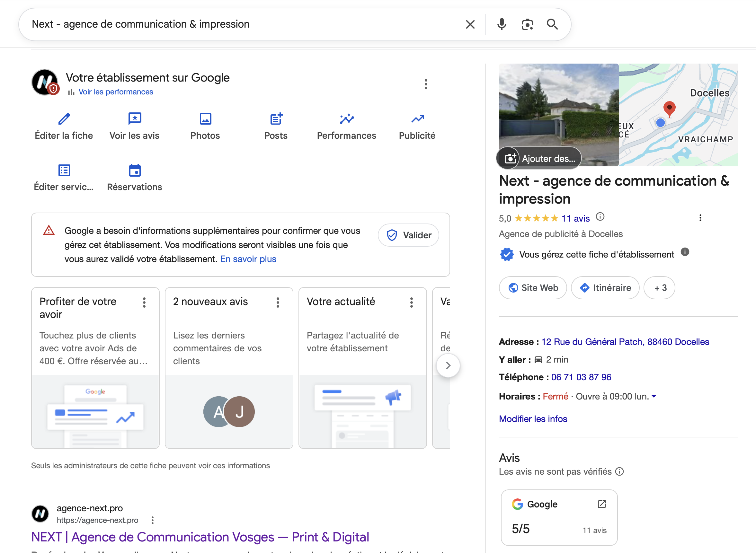Viewport: 756px width, 553px height.
Task: Open Voir les avis review icon
Action: tap(135, 119)
